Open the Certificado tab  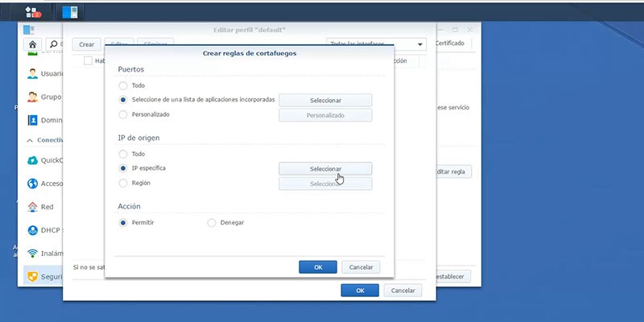[x=450, y=43]
